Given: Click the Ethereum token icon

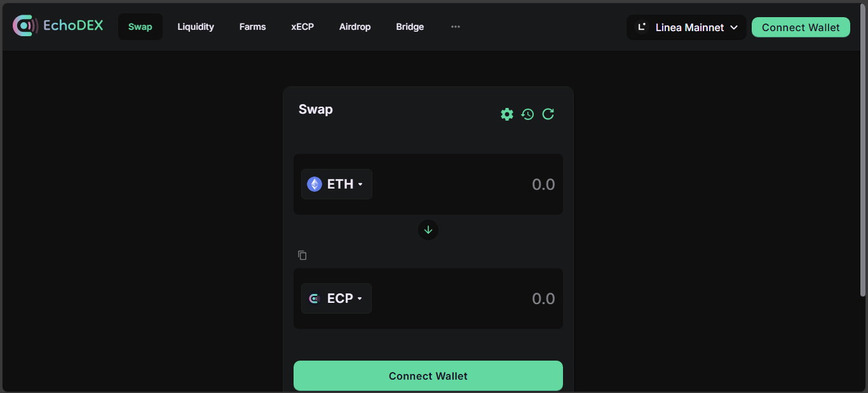Looking at the screenshot, I should tap(315, 184).
